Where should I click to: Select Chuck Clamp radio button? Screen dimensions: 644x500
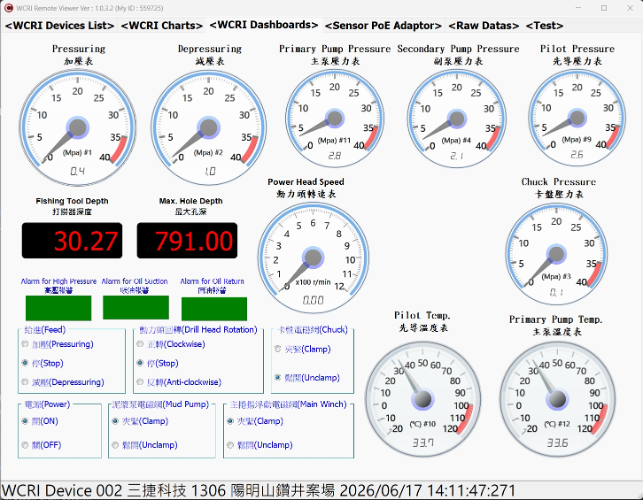click(x=278, y=349)
